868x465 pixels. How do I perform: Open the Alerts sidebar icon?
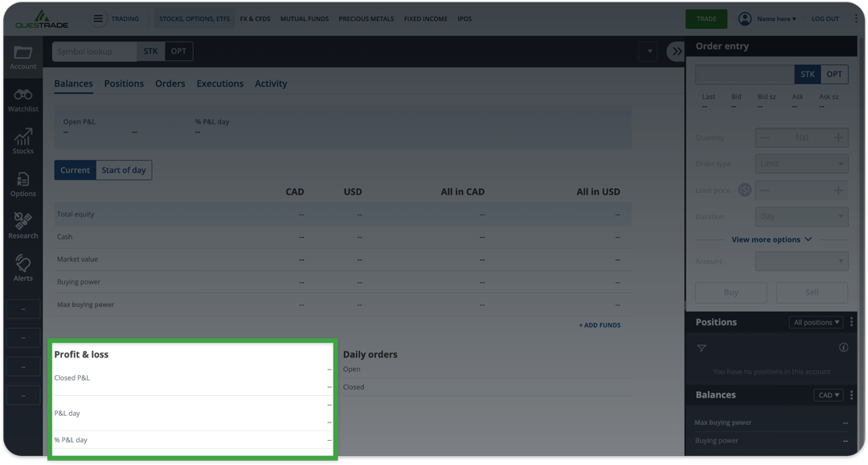[x=23, y=268]
